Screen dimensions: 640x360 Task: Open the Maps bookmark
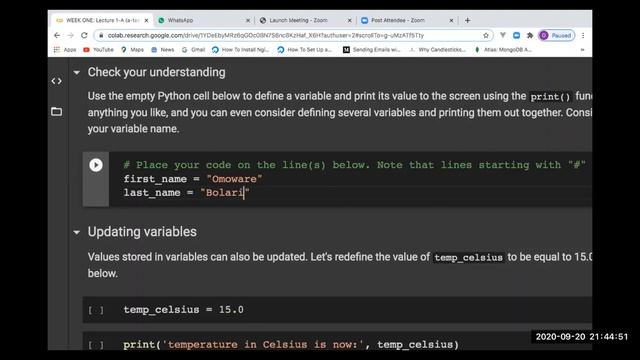[x=132, y=50]
